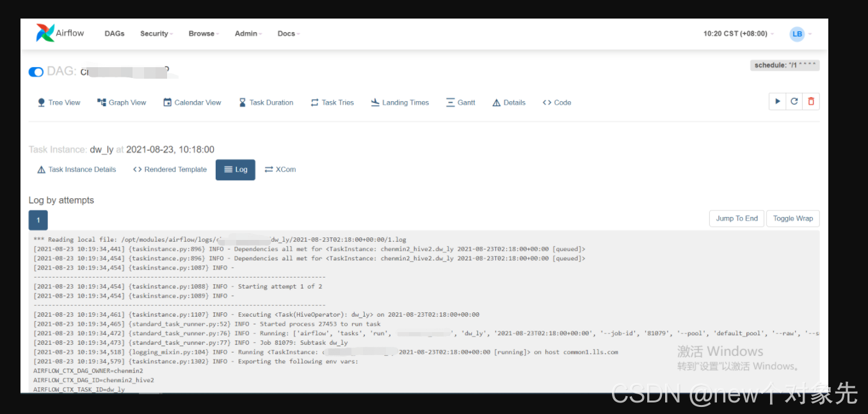This screenshot has width=868, height=414.
Task: Refresh DAG with circular arrow icon
Action: coord(794,102)
